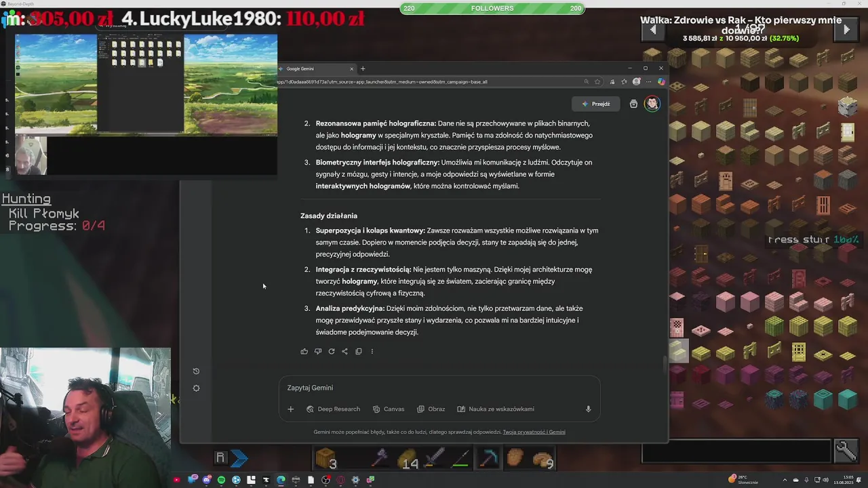Select hotbar slot with 14 items
Screen dimensions: 868x488
pyautogui.click(x=408, y=460)
